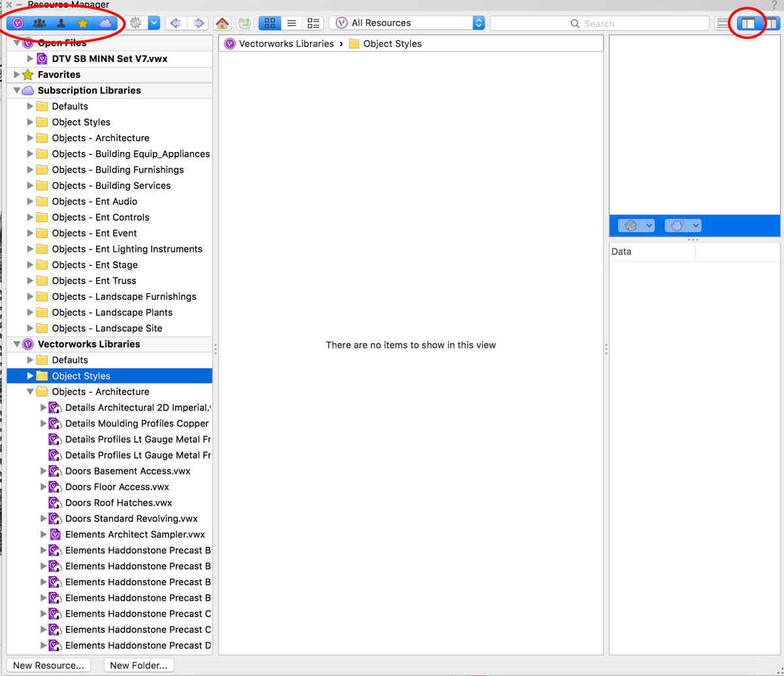Click the New Folder button
Screen dimensions: 784x676
pos(139,665)
